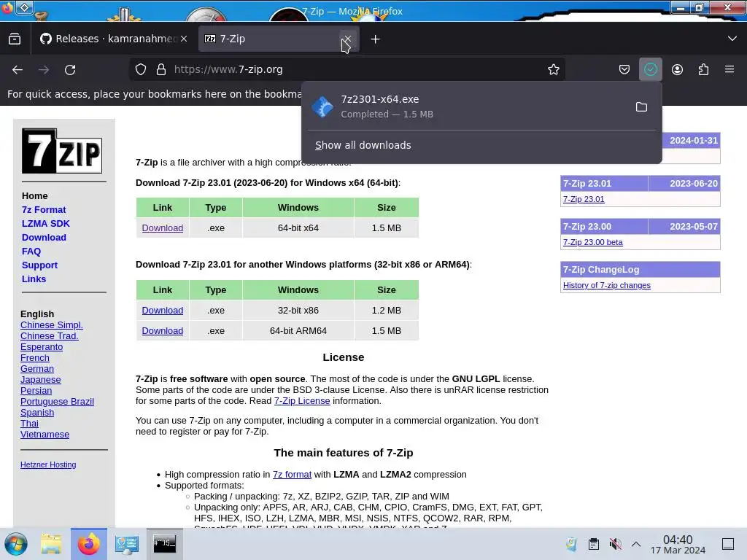Image resolution: width=747 pixels, height=560 pixels.
Task: Select the 7-Zip tab
Action: 279,39
